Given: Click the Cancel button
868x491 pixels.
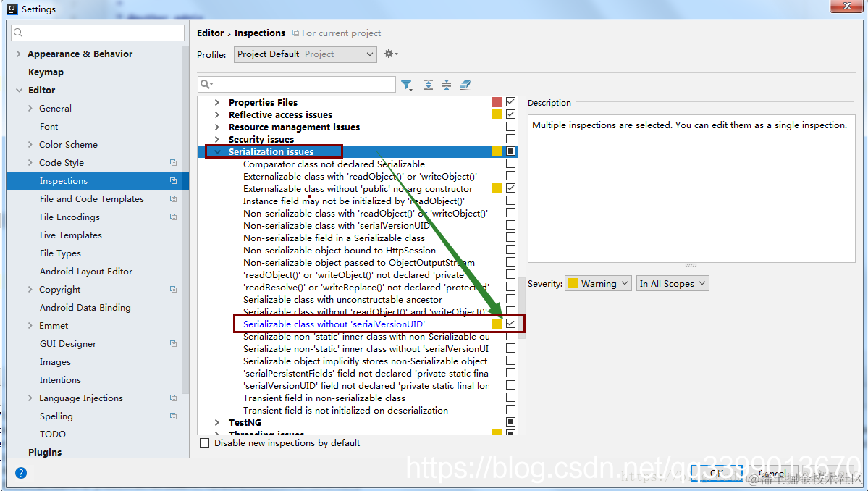Looking at the screenshot, I should pos(772,474).
